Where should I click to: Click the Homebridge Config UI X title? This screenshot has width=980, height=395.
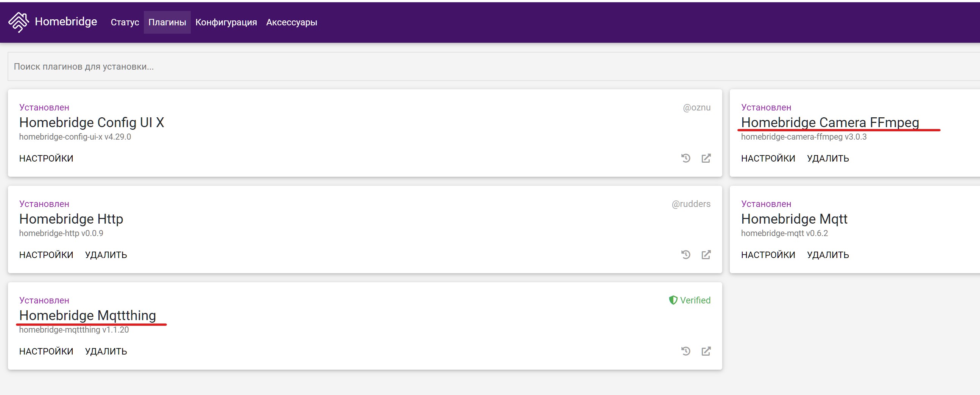coord(92,123)
